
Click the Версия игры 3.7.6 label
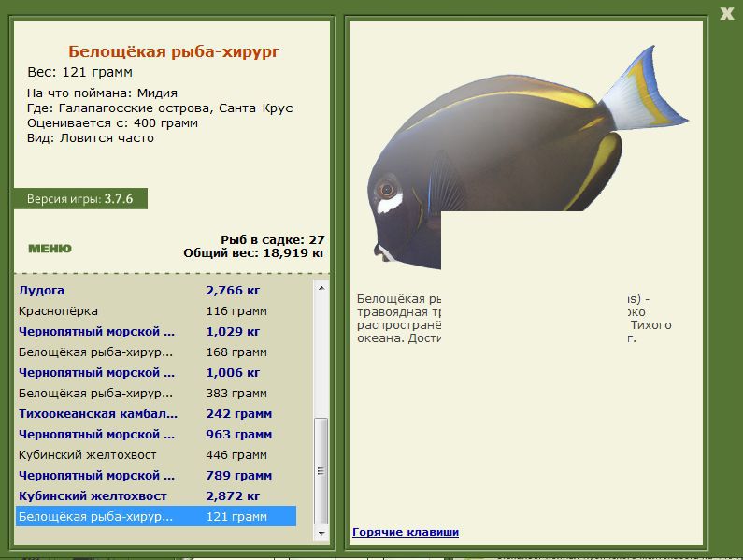click(x=80, y=199)
